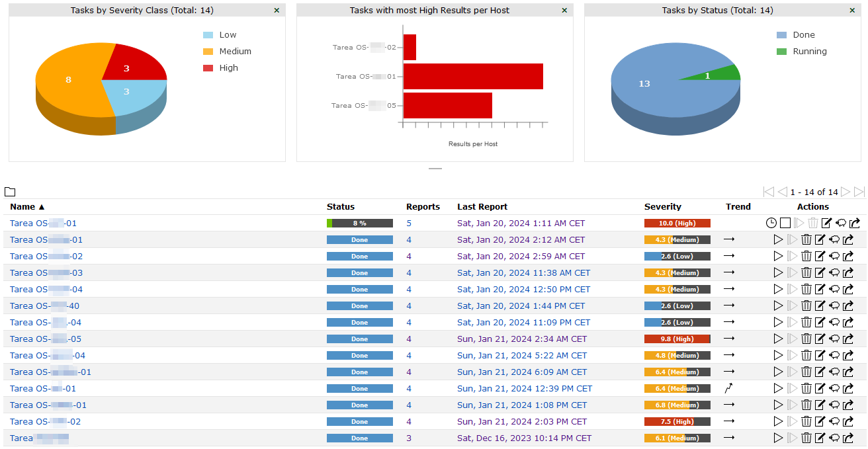Viewport: 868px width, 449px height.
Task: Clone the task reported Dec 16, 2023
Action: 835,438
